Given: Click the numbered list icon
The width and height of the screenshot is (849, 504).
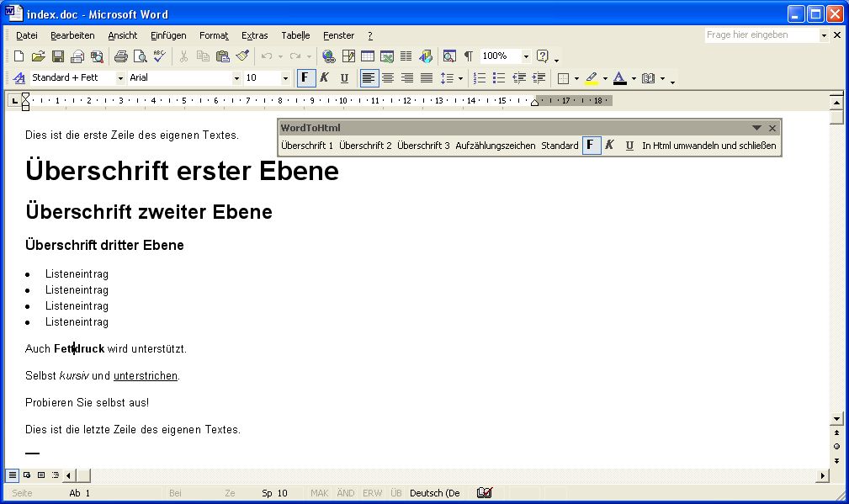Looking at the screenshot, I should click(480, 78).
